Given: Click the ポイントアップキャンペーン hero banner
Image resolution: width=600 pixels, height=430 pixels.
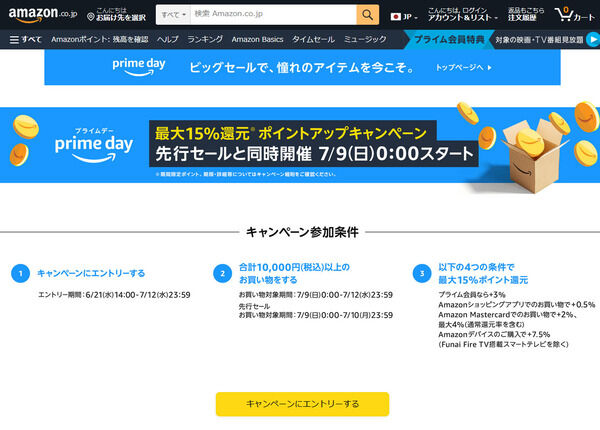Looking at the screenshot, I should (300, 145).
